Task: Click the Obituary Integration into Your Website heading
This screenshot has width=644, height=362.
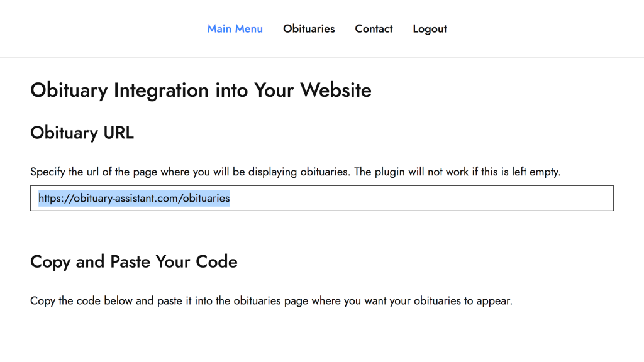Action: [201, 90]
